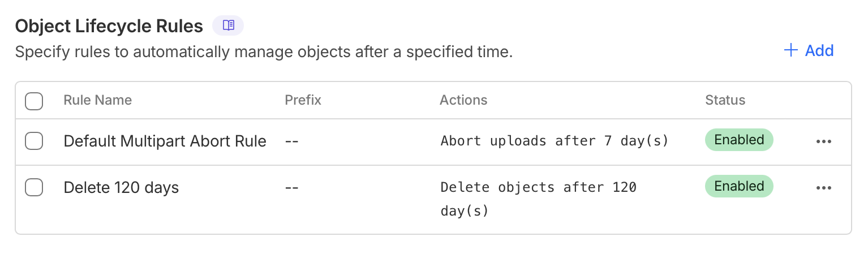Select the Delete 120 days rule checkbox
This screenshot has height=258, width=868.
click(34, 188)
